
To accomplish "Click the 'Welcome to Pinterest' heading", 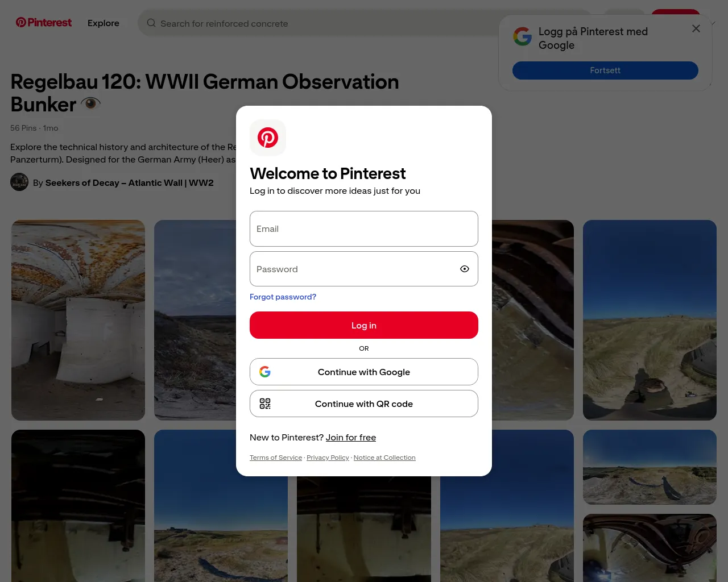I will coord(328,173).
